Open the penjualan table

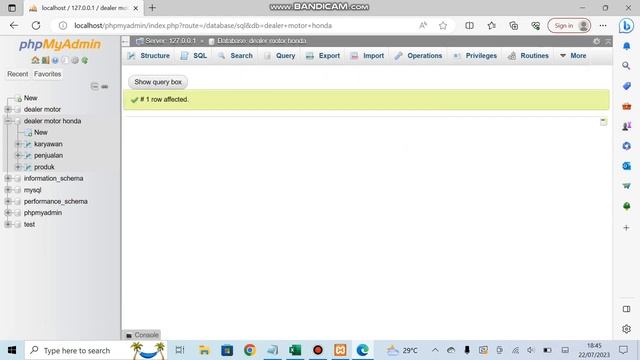coord(48,156)
